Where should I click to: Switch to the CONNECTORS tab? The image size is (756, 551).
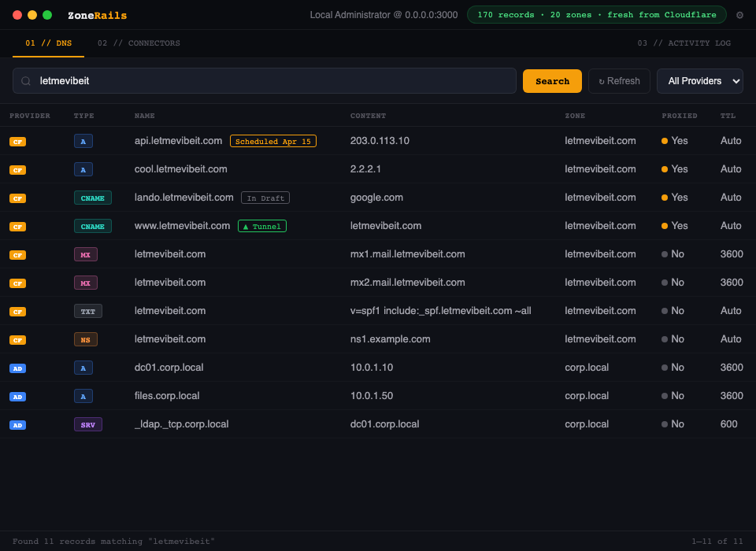[x=139, y=43]
